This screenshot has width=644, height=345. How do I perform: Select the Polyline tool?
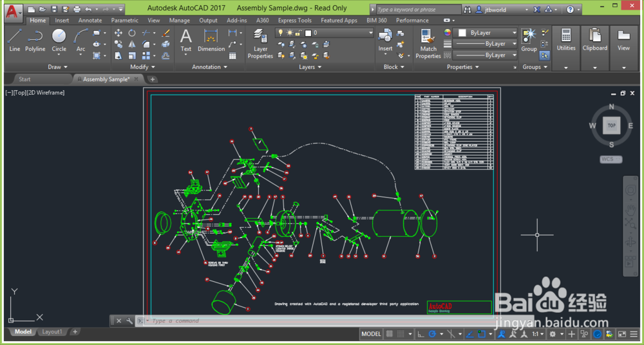tap(35, 41)
